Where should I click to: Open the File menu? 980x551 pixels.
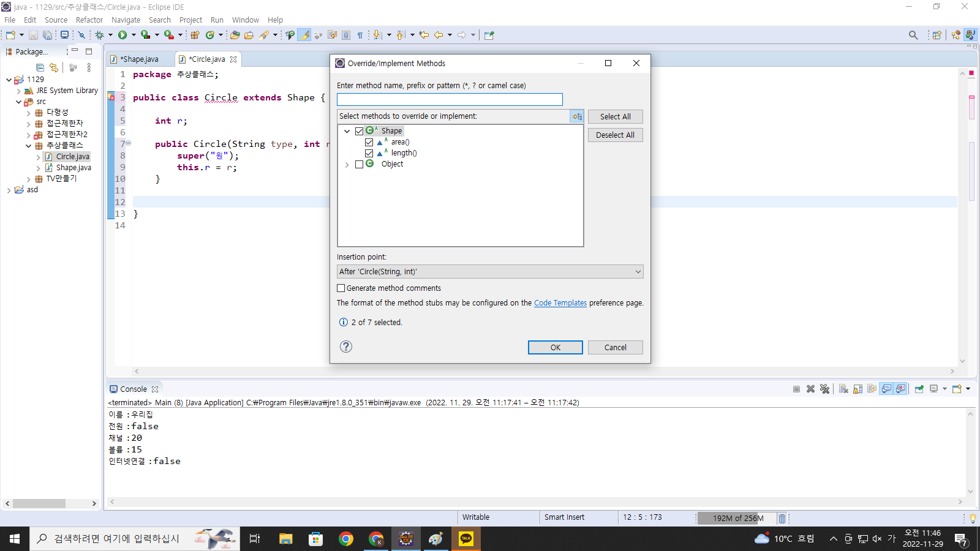10,20
